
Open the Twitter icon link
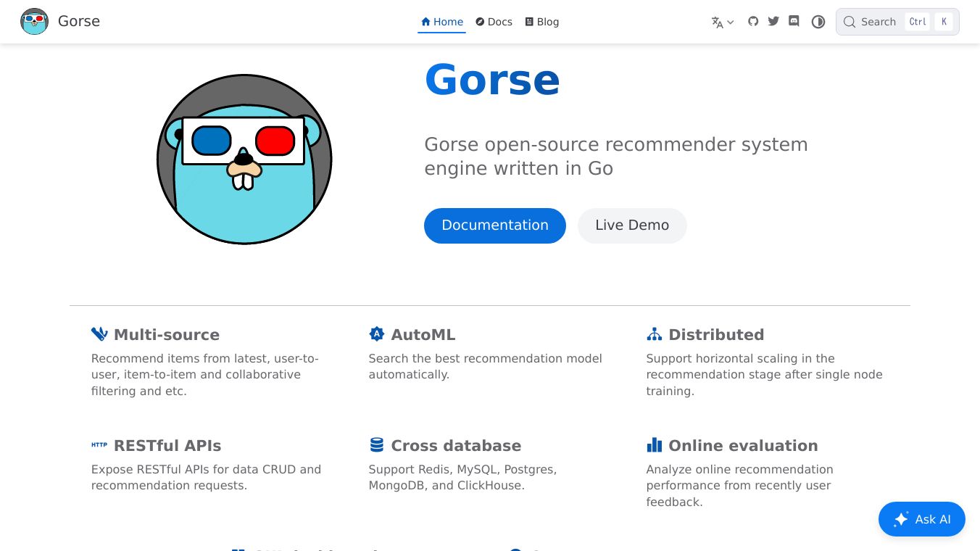tap(773, 21)
